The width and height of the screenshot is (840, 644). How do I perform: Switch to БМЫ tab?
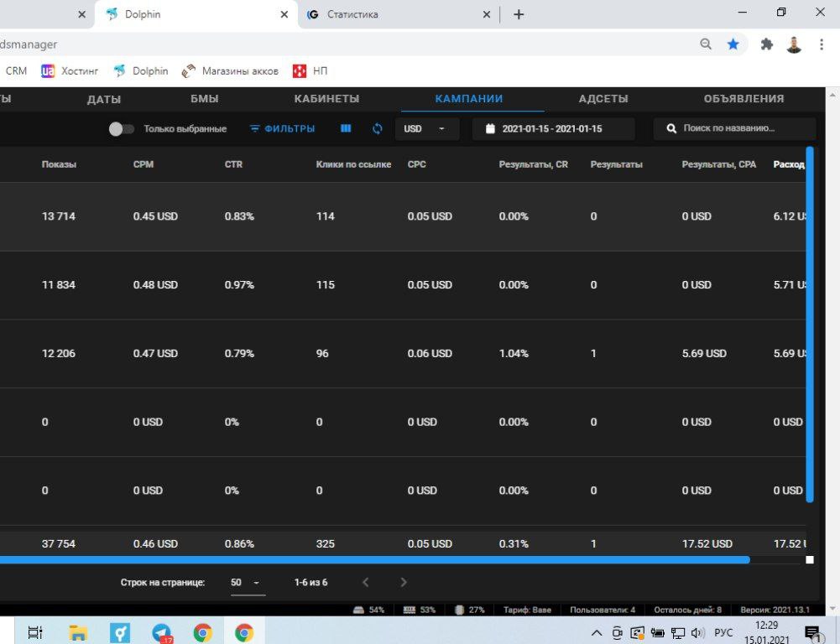pyautogui.click(x=204, y=99)
